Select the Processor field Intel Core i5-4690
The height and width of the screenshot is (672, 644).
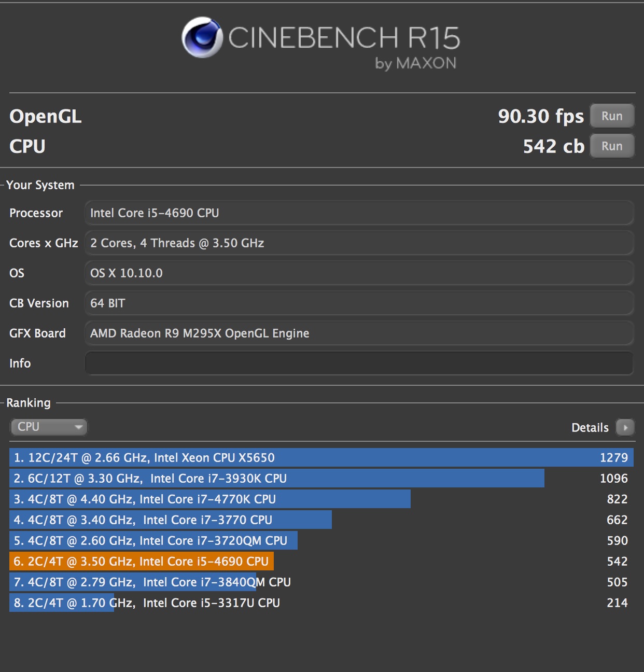(359, 213)
